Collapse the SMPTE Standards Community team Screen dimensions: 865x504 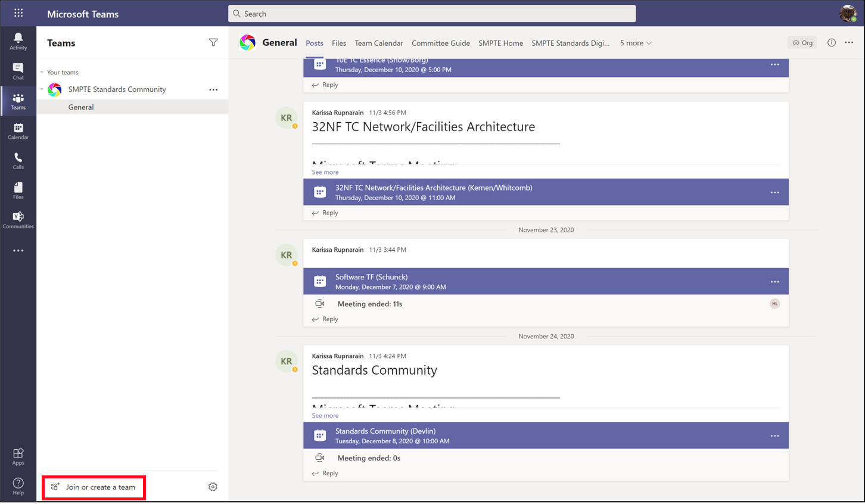[42, 89]
